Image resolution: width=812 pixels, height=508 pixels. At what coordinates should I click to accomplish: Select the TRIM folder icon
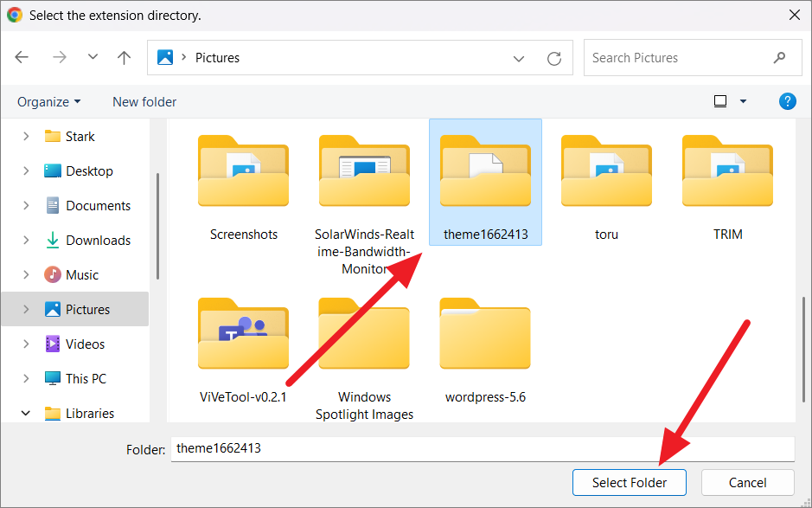pos(727,170)
